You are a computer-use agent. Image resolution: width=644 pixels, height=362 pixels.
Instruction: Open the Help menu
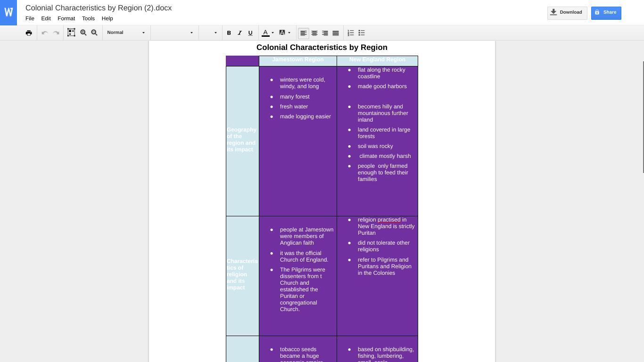(x=107, y=18)
